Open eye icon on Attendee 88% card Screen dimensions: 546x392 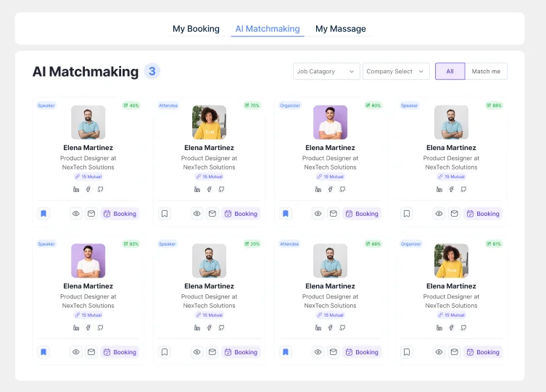(x=318, y=352)
